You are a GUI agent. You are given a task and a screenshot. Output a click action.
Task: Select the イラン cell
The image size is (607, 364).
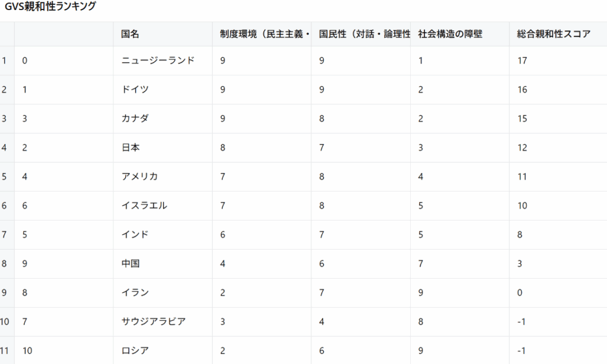[162, 293]
